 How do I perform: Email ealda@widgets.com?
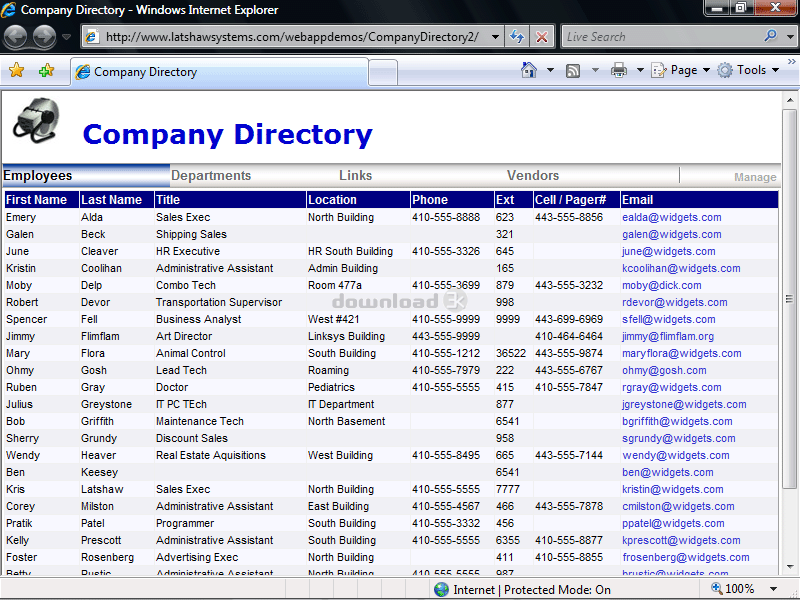[671, 217]
